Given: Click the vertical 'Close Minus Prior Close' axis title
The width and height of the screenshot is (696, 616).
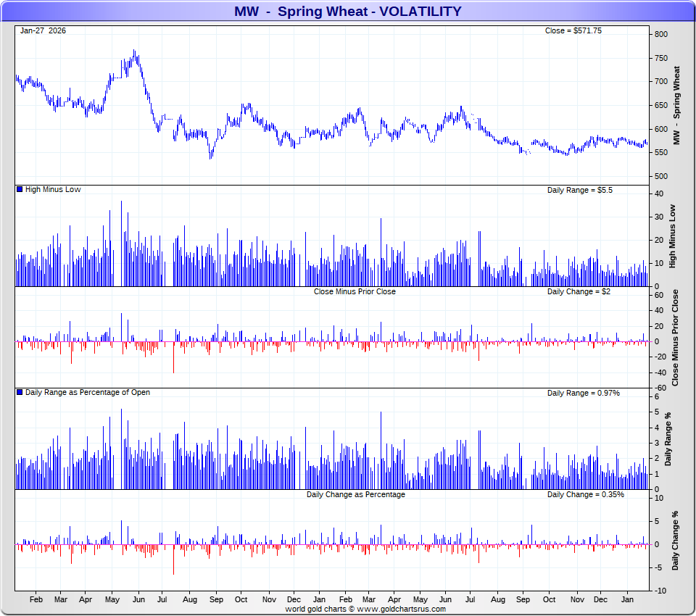Looking at the screenshot, I should (675, 338).
